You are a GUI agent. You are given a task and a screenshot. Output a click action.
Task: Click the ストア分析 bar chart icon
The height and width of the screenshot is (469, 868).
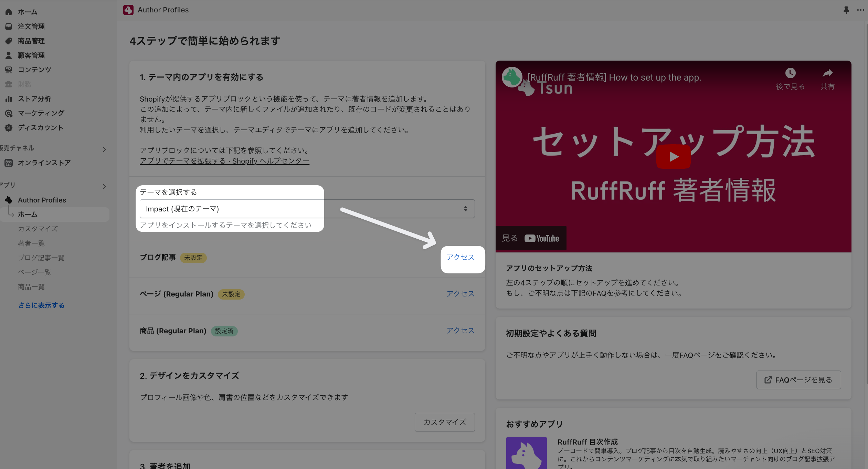coord(9,99)
